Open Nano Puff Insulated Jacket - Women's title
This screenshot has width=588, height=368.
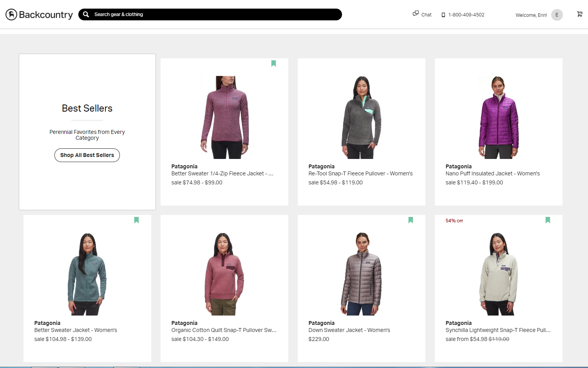pyautogui.click(x=492, y=173)
